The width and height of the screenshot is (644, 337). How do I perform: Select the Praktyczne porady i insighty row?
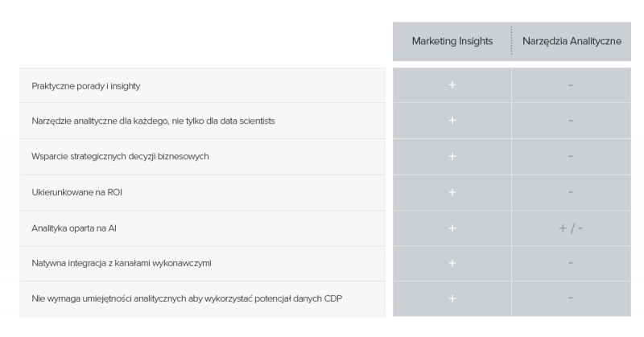point(203,85)
